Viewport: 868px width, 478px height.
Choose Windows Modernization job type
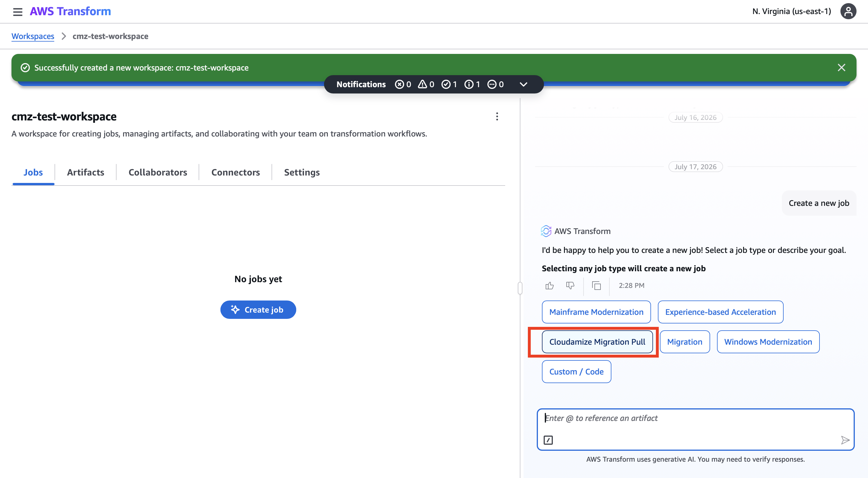pyautogui.click(x=768, y=342)
